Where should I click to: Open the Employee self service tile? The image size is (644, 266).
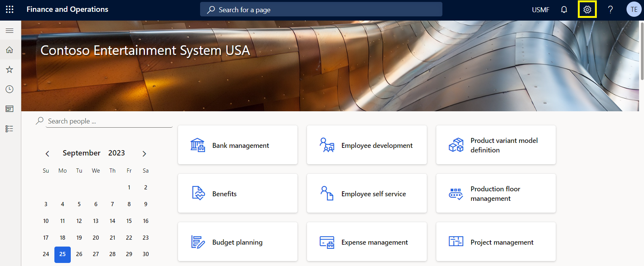coord(367,193)
